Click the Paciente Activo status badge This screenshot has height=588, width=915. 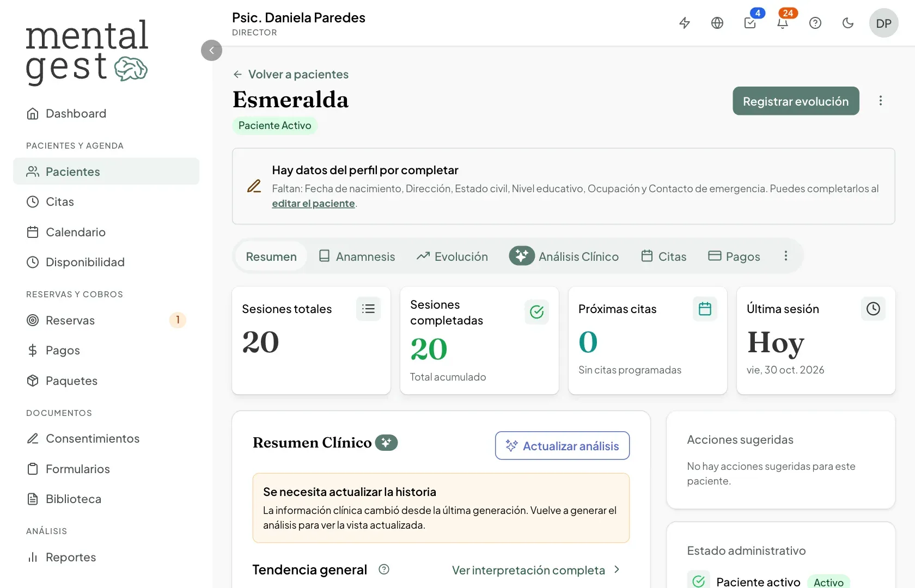pyautogui.click(x=274, y=125)
